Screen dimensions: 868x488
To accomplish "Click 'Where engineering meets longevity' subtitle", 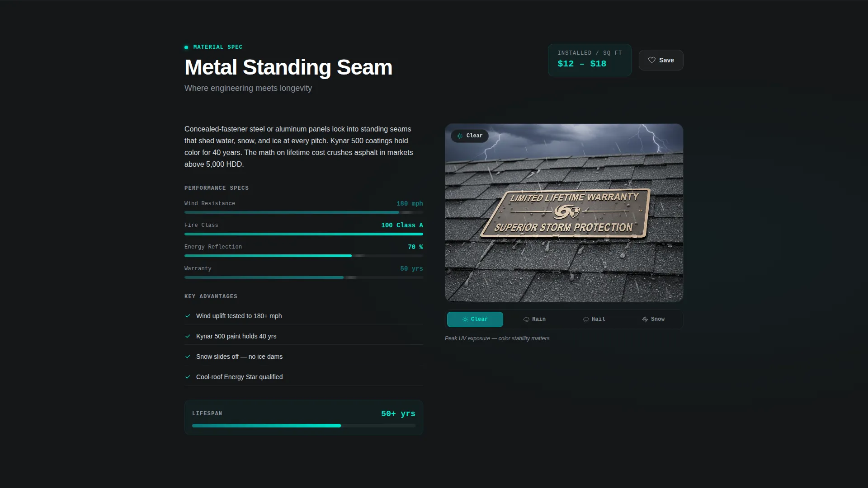I will coord(248,88).
